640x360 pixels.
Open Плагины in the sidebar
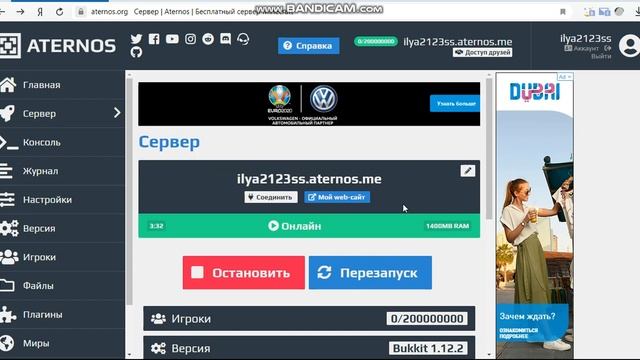click(x=62, y=315)
